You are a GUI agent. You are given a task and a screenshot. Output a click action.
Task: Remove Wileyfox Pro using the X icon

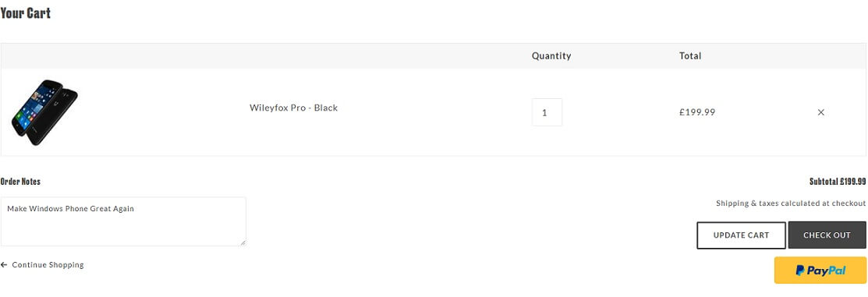[x=821, y=112]
